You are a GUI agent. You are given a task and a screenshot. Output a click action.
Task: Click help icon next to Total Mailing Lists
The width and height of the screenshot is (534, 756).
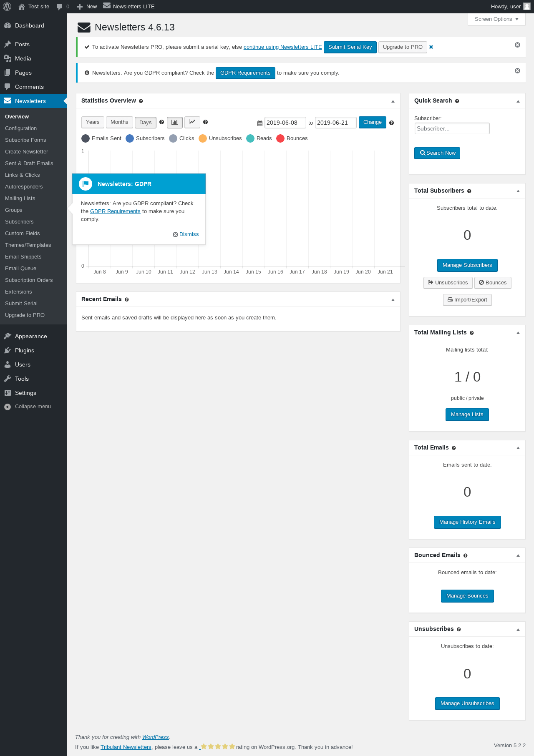472,333
